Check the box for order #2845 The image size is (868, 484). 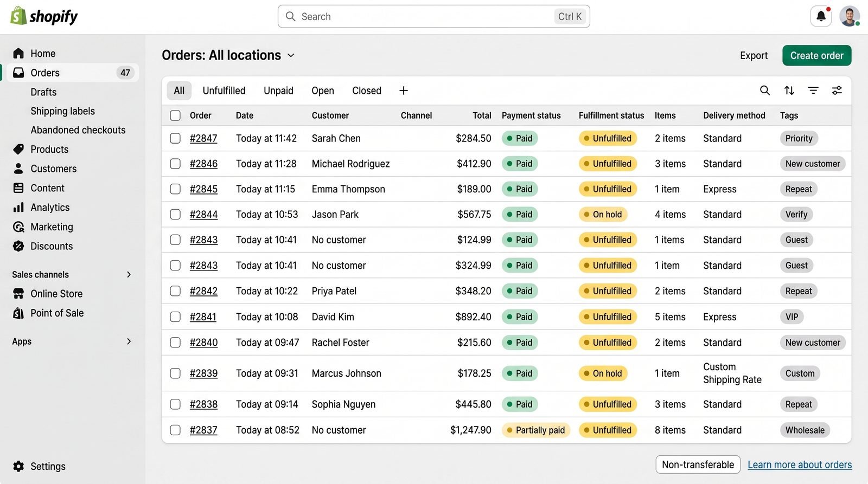coord(175,189)
